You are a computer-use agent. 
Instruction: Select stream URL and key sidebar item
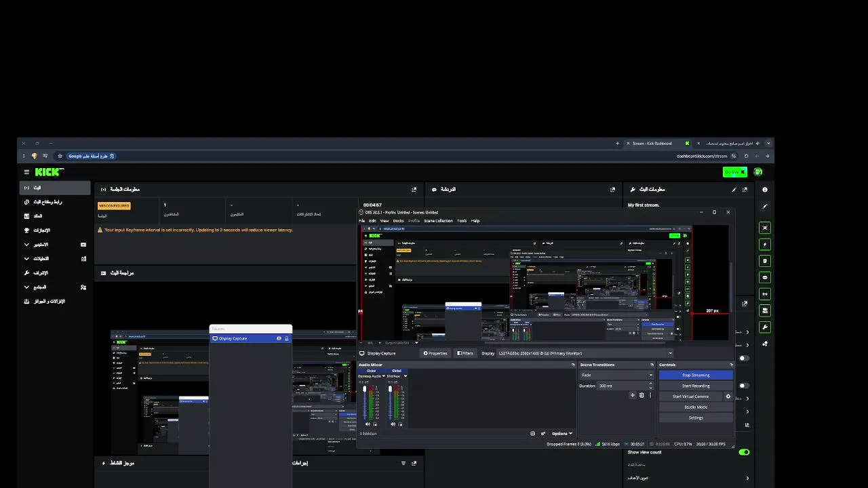[55, 202]
